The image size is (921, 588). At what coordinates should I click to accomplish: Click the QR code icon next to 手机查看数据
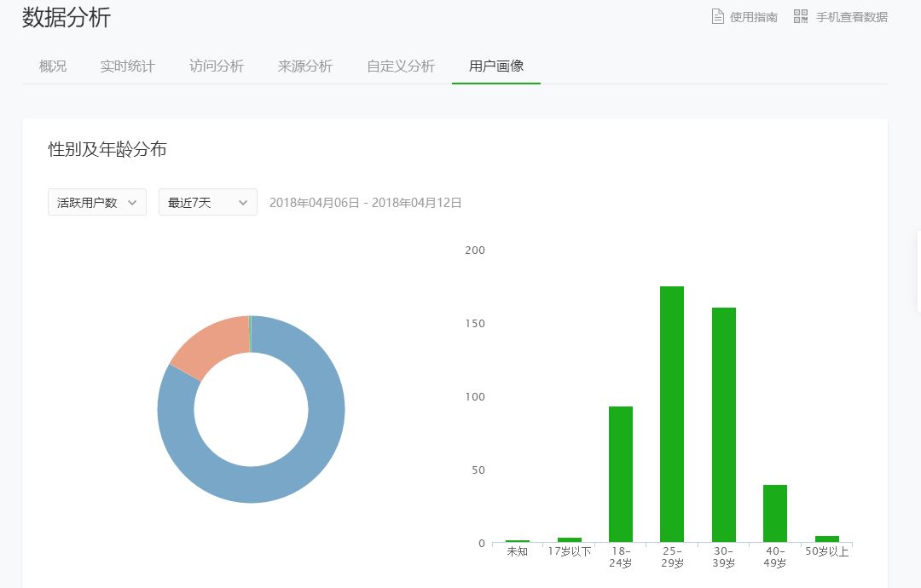click(x=800, y=15)
